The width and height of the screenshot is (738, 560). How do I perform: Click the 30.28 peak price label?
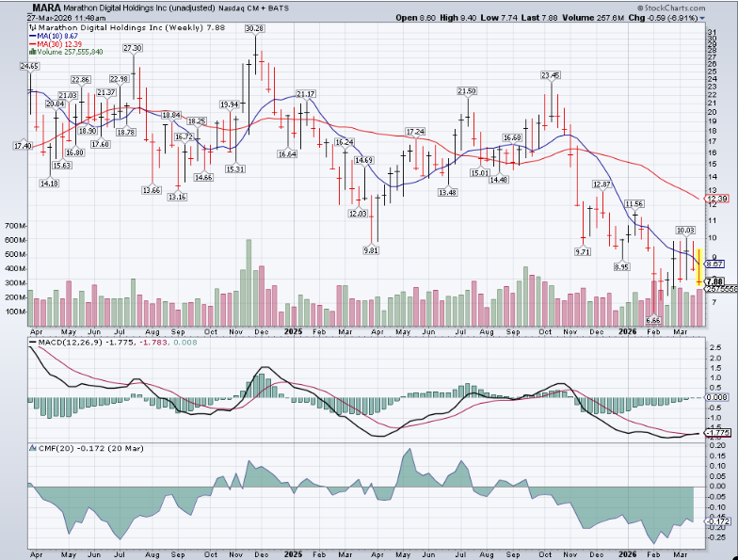[254, 29]
